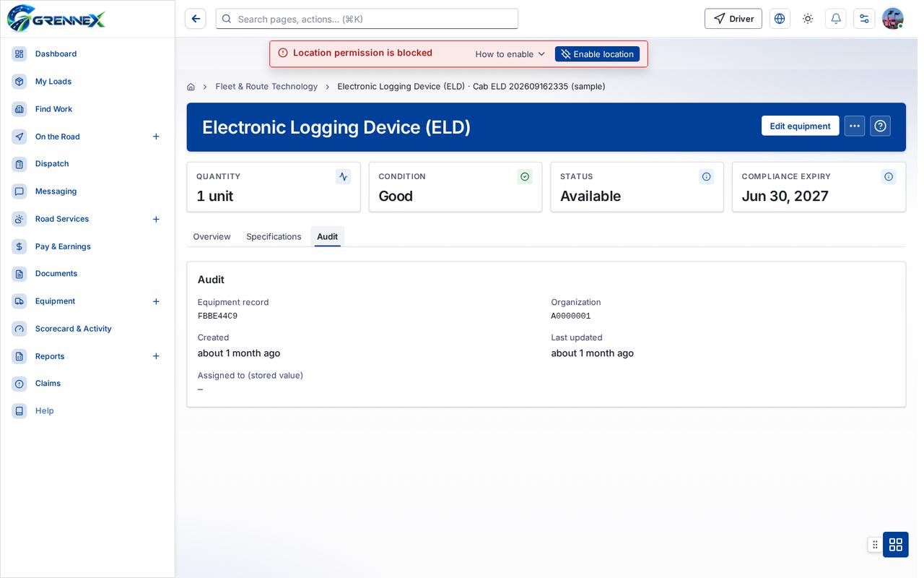Click the Status info icon
The width and height of the screenshot is (924, 578).
click(x=707, y=176)
